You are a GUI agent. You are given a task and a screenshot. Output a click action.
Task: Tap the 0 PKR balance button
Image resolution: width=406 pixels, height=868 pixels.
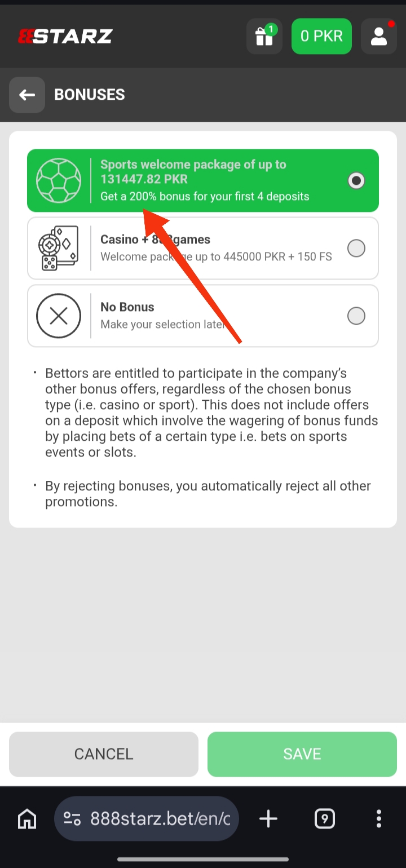(321, 37)
